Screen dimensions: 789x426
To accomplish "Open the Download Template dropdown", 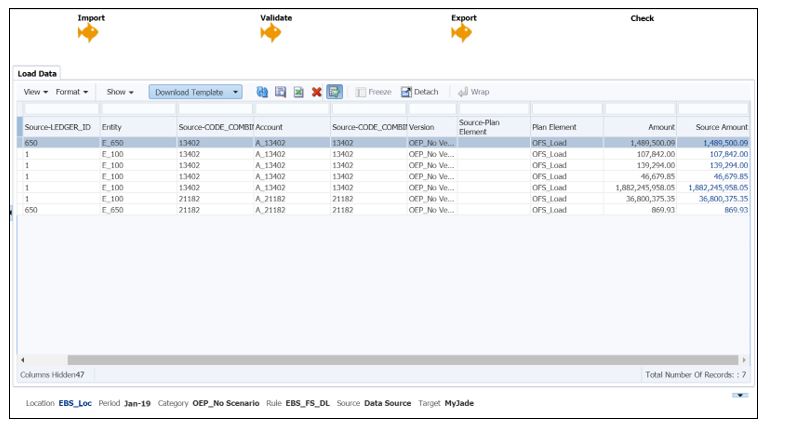I will (x=195, y=92).
